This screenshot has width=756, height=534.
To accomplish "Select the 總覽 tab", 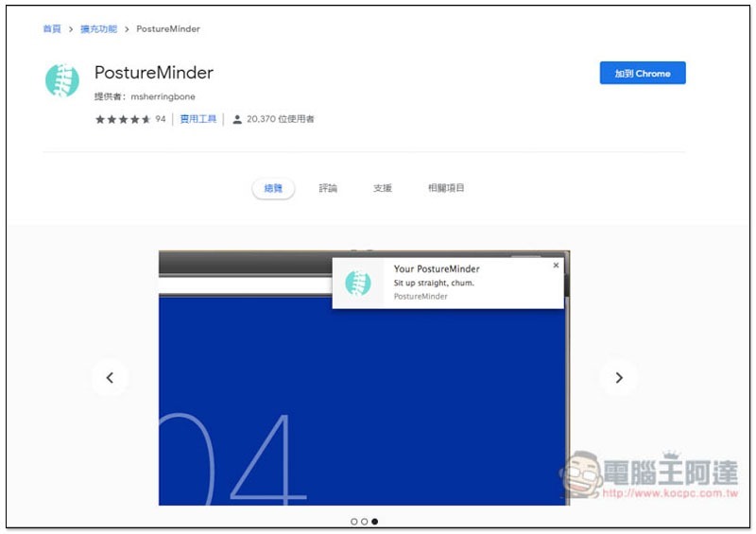I will point(273,188).
